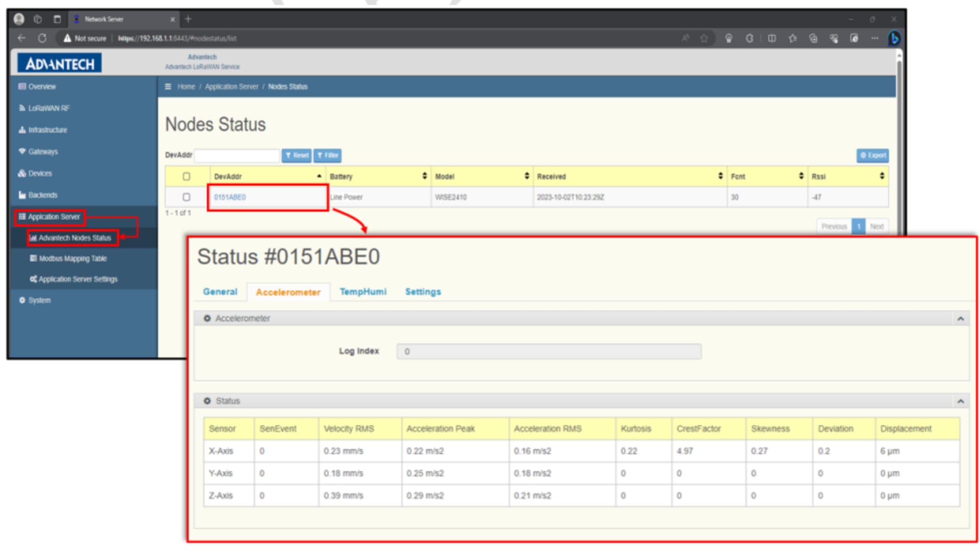Viewport: 980px width, 551px height.
Task: Click Previous pagination button
Action: pos(834,226)
